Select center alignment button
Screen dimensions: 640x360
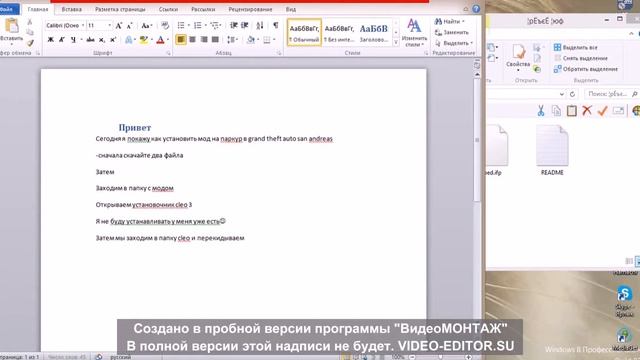(192, 40)
